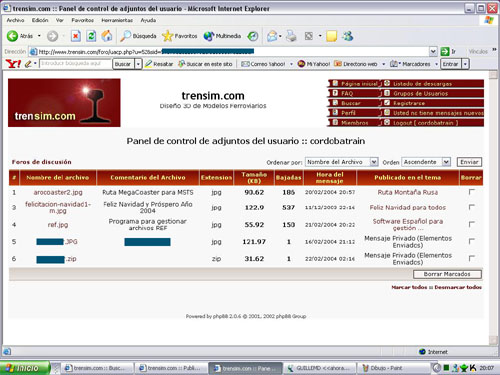The image size is (500, 375).
Task: Click the Refresh page icon
Action: (91, 36)
